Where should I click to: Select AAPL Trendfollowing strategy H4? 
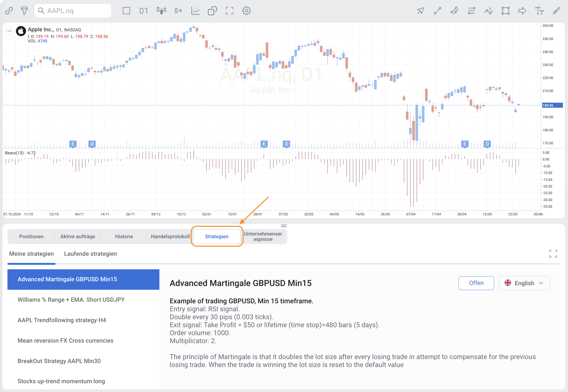(x=62, y=320)
